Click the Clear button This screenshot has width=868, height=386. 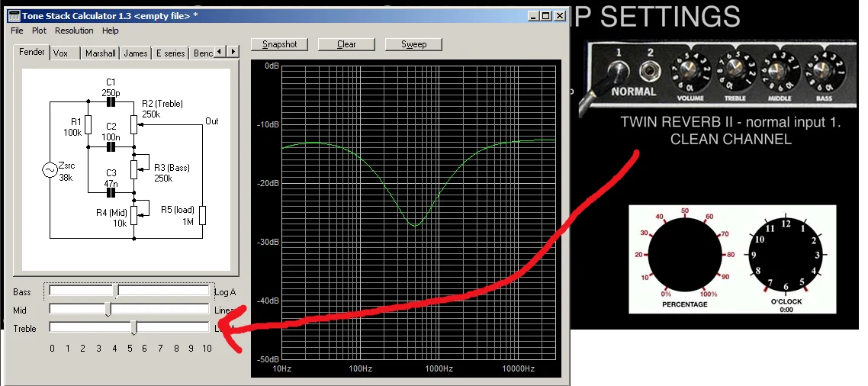(346, 44)
